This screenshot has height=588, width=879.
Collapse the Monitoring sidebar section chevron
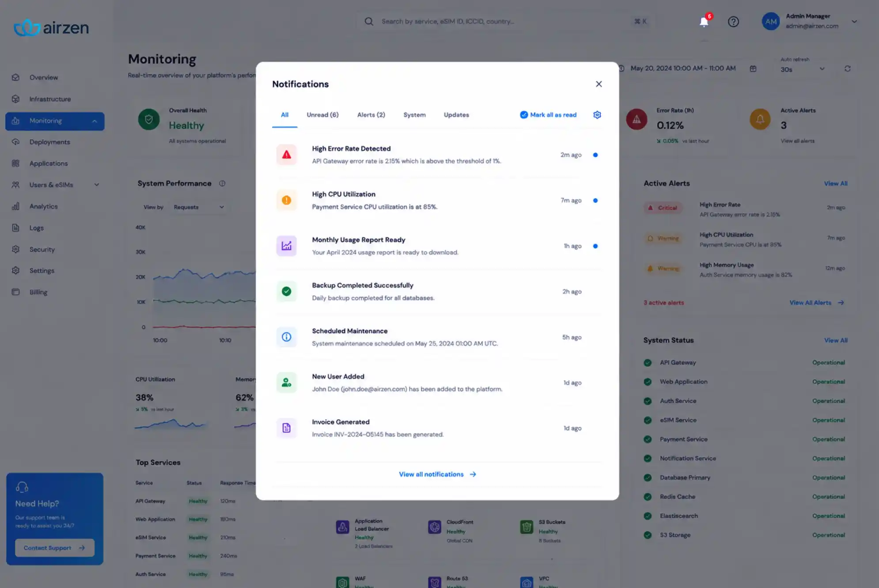(x=95, y=121)
